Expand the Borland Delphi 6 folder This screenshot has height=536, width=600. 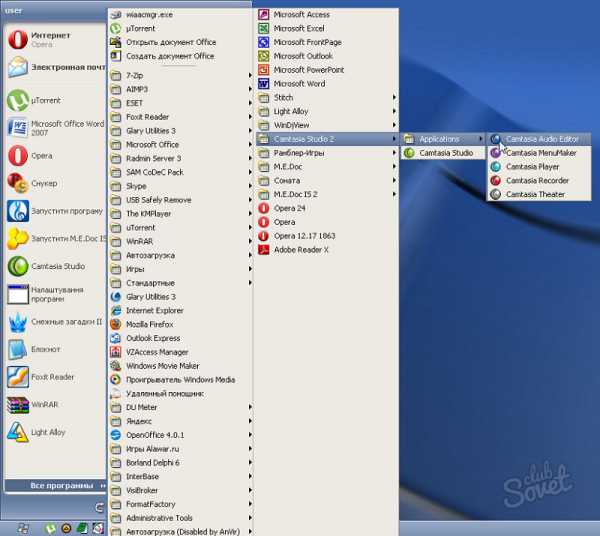(180, 463)
